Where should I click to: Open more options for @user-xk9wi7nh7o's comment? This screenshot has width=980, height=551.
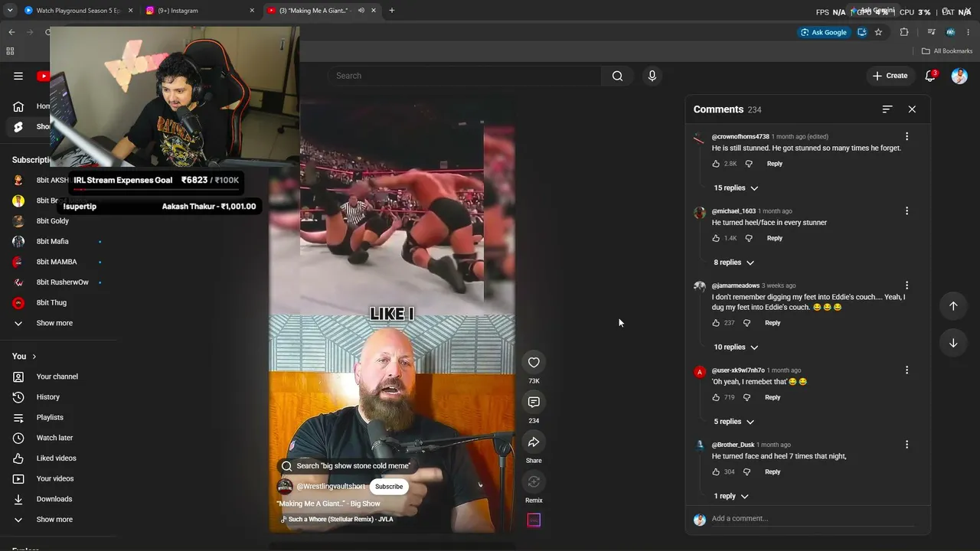pos(907,370)
